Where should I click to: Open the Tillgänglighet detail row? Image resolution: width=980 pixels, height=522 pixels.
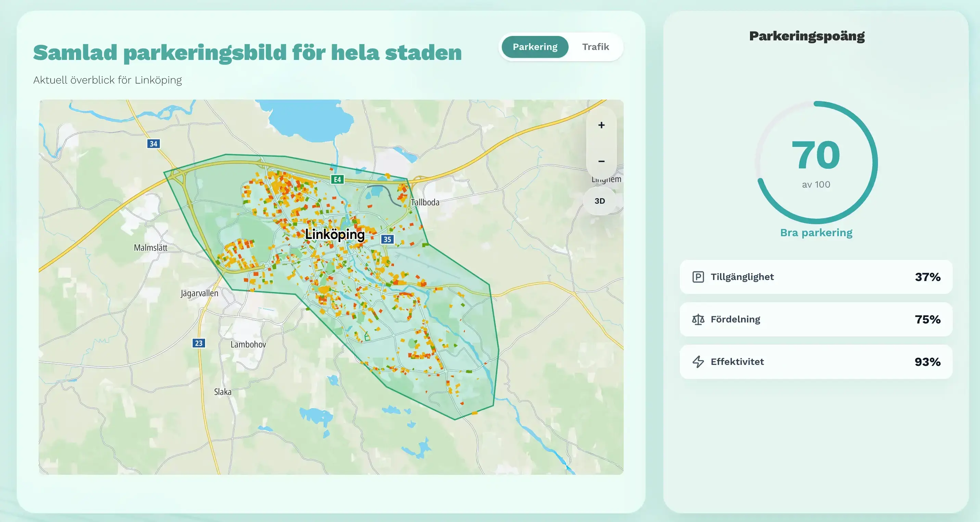[x=815, y=277]
